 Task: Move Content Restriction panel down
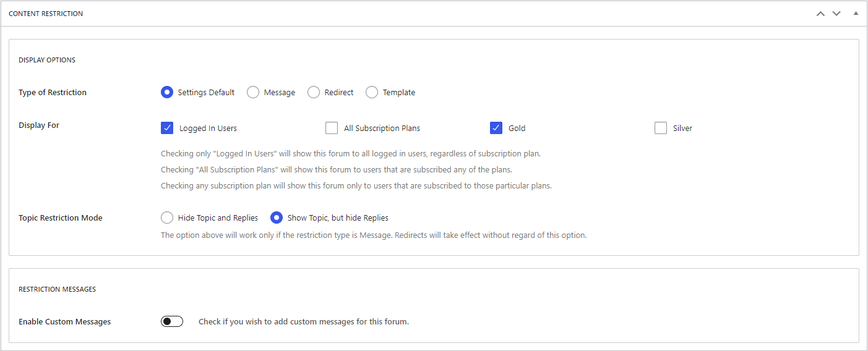point(836,14)
